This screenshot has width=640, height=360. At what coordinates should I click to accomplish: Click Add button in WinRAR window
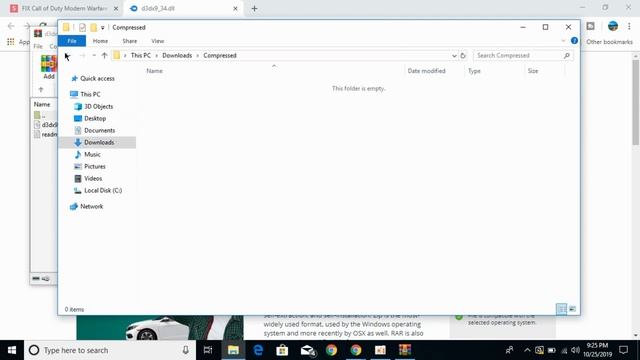49,67
